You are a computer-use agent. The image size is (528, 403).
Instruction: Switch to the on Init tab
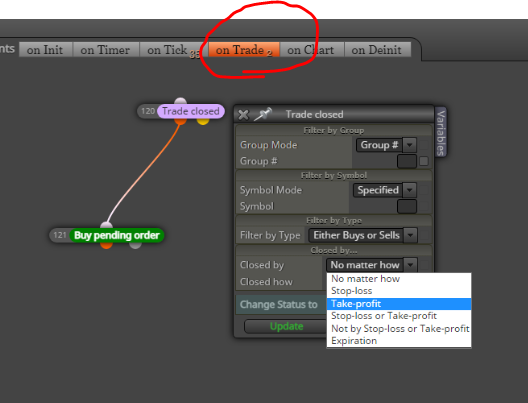pos(45,50)
